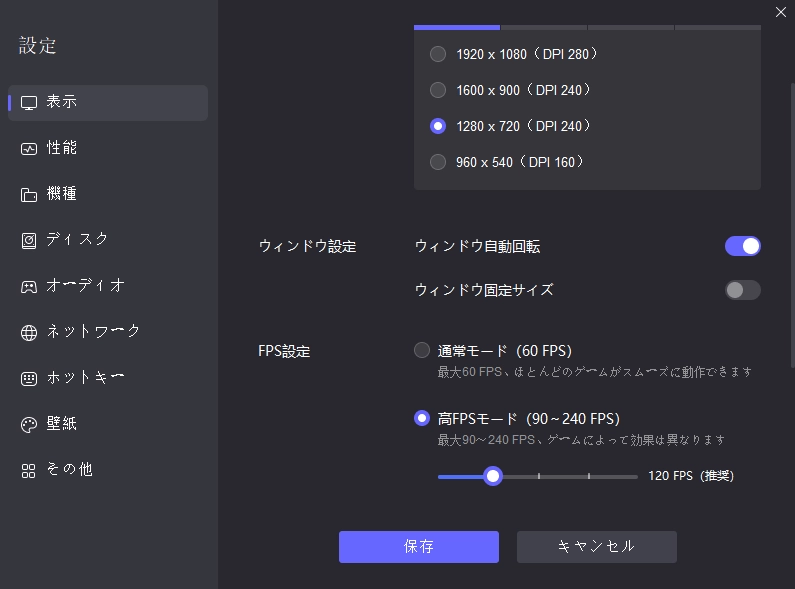Click the disk (ディスク) icon
Screen dimensions: 795x589
coord(29,241)
